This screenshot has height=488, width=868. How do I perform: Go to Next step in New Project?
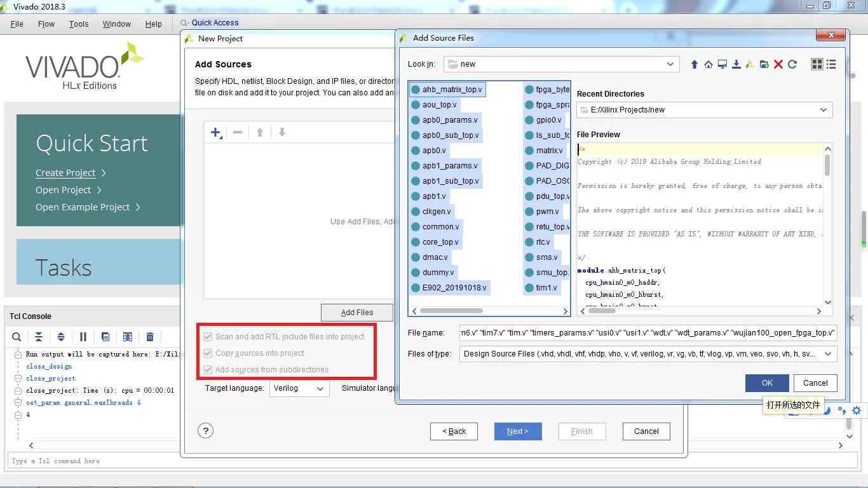pos(518,431)
